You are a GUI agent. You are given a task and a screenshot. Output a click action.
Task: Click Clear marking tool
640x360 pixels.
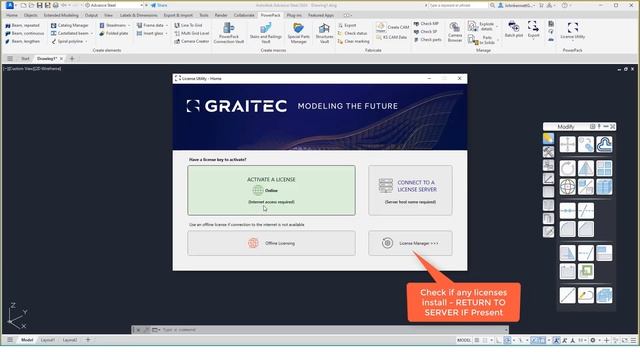coord(353,42)
